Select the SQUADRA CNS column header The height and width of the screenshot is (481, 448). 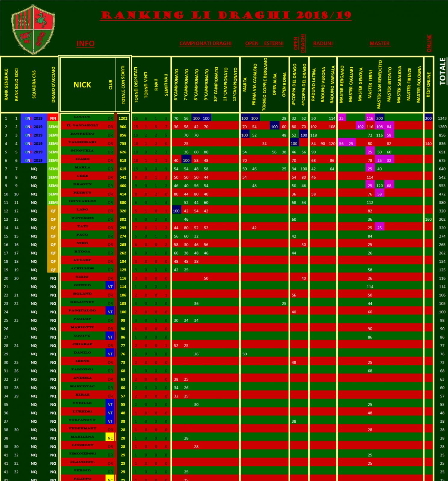(x=34, y=84)
